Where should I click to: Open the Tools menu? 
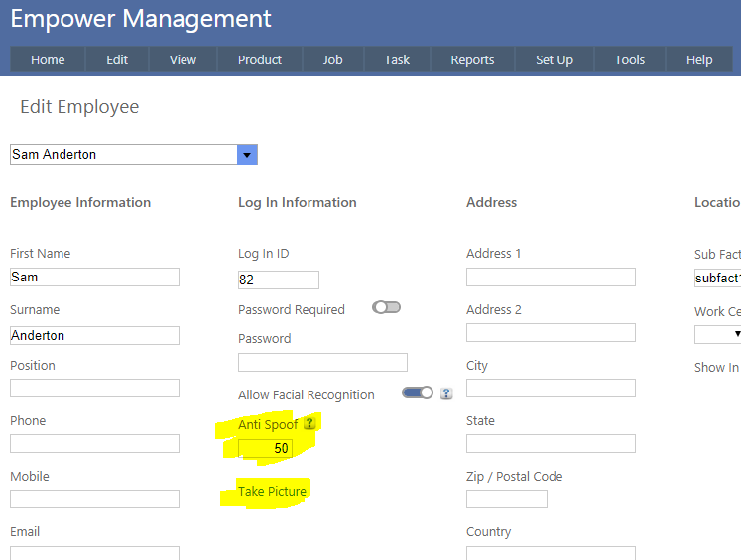pyautogui.click(x=630, y=60)
